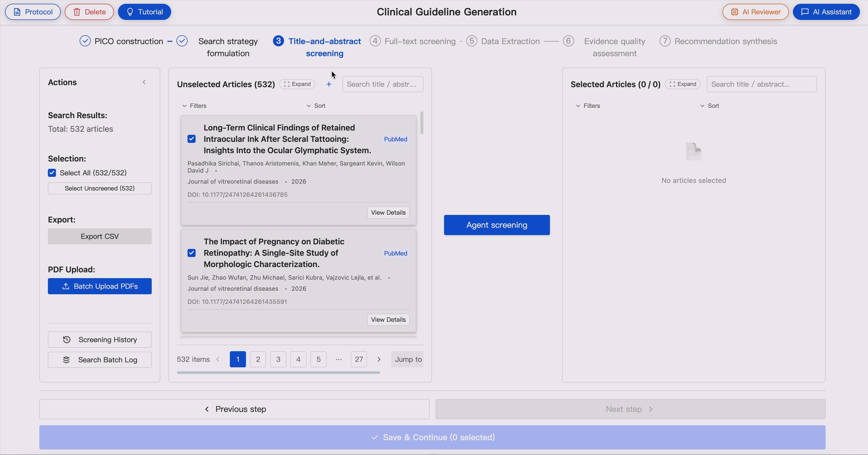
Task: Launch the Tutorial lightbulb button
Action: pyautogui.click(x=145, y=12)
